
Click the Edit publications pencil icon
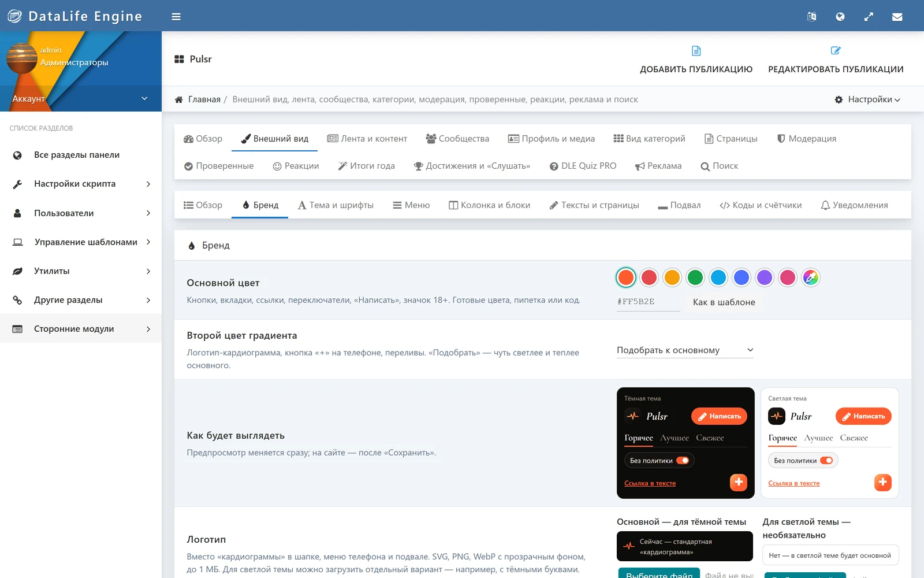[836, 51]
